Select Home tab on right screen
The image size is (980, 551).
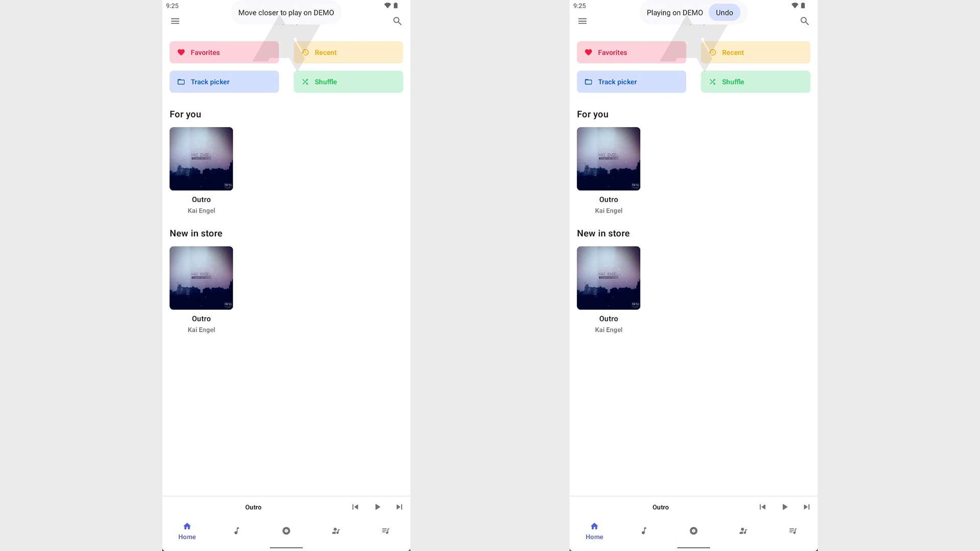(594, 531)
